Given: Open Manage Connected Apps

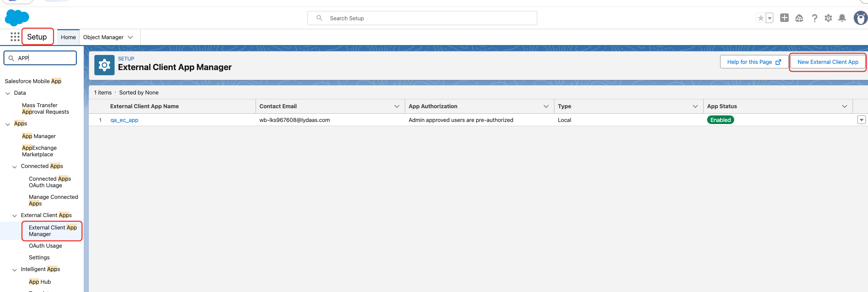Looking at the screenshot, I should click(53, 200).
